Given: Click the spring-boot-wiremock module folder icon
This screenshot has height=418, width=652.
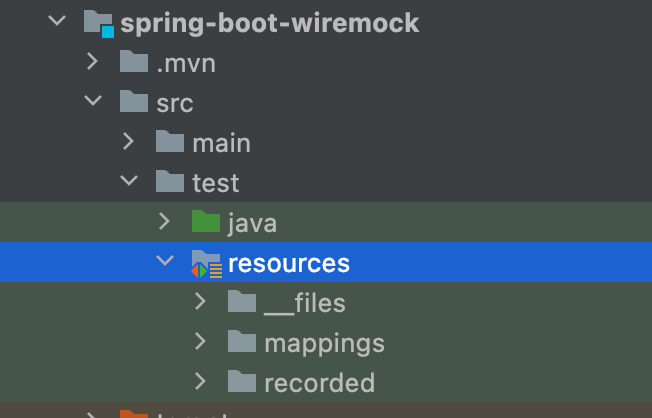Looking at the screenshot, I should coord(99,23).
